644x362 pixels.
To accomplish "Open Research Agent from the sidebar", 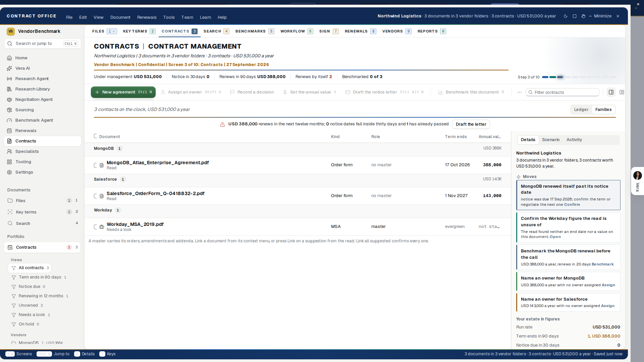I will point(43,78).
